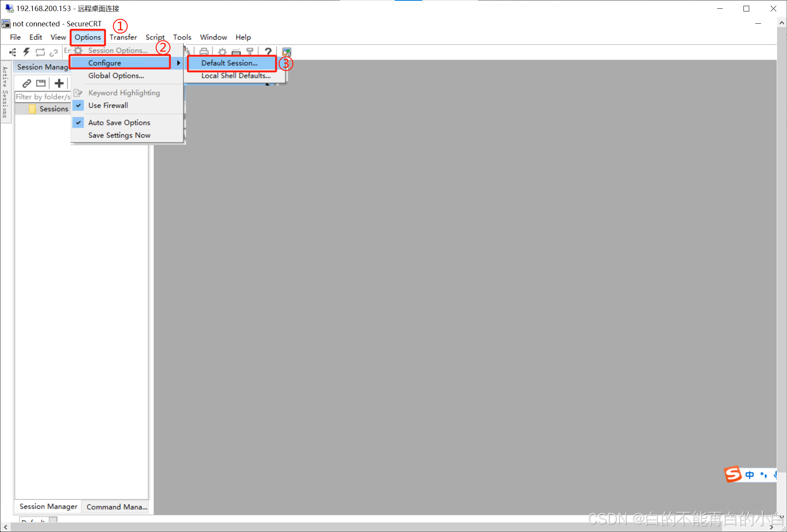Click the link icon in Session Manager

click(26, 83)
